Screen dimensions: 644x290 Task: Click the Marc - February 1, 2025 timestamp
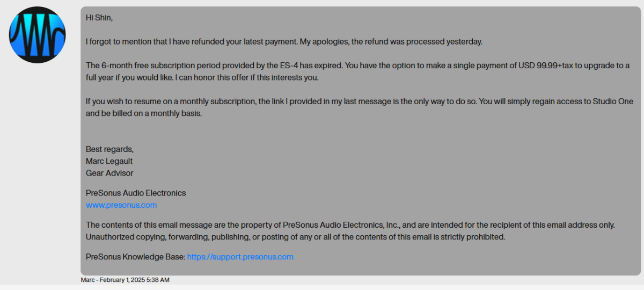point(125,280)
